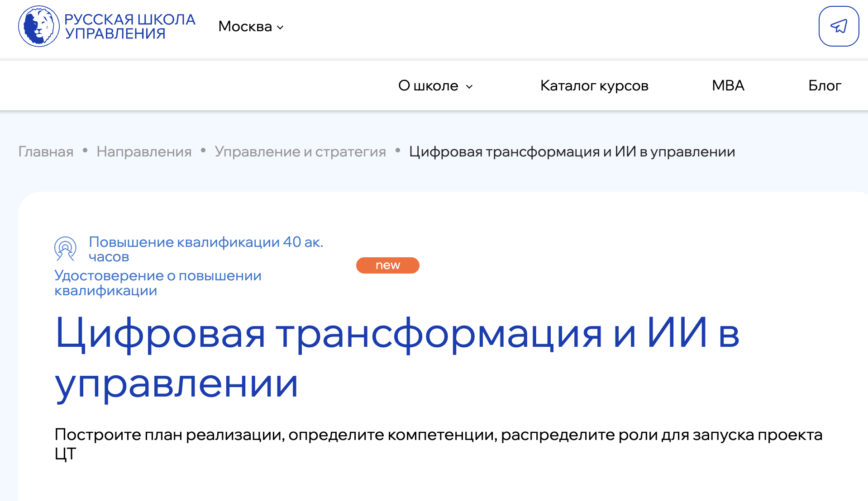Go to the MBA section
The width and height of the screenshot is (868, 501).
pos(728,85)
